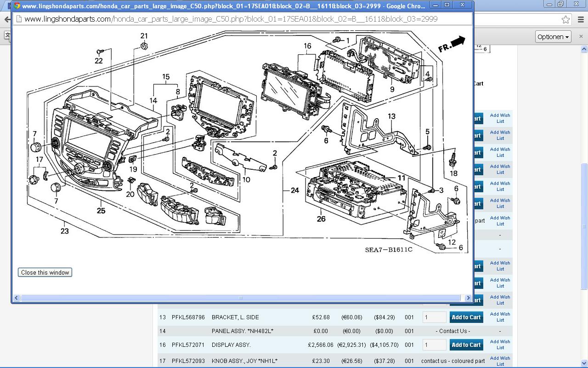The width and height of the screenshot is (588, 368).
Task: Click the SEA7-B1611C diagram code
Action: [389, 250]
